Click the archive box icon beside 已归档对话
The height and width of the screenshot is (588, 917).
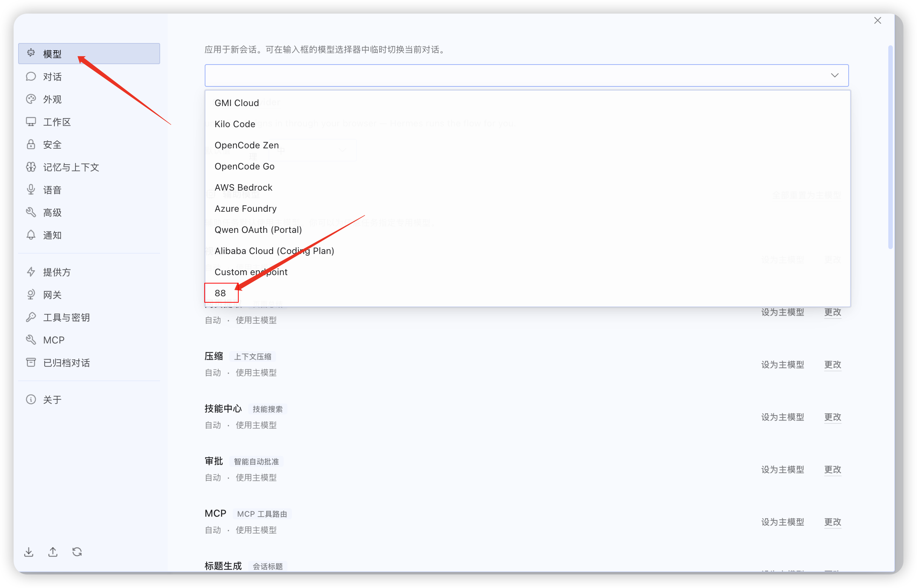pyautogui.click(x=31, y=363)
